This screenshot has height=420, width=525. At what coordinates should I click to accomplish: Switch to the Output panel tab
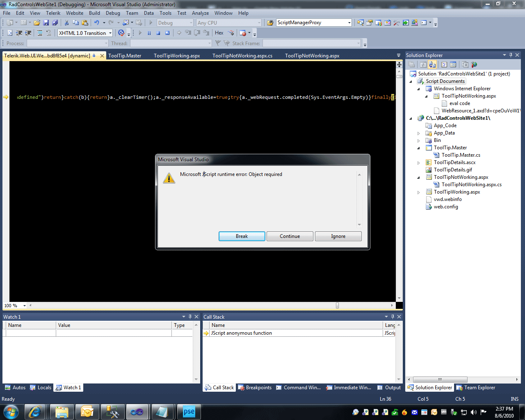[389, 388]
